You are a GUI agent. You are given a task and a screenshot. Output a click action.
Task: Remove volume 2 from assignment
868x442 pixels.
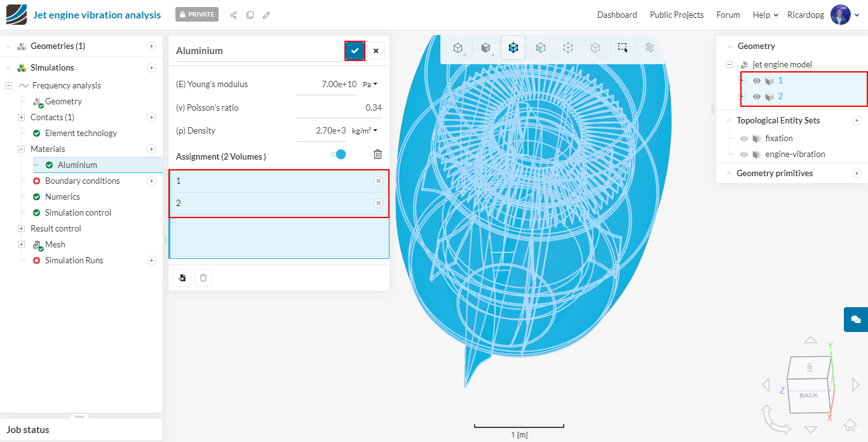(x=378, y=204)
